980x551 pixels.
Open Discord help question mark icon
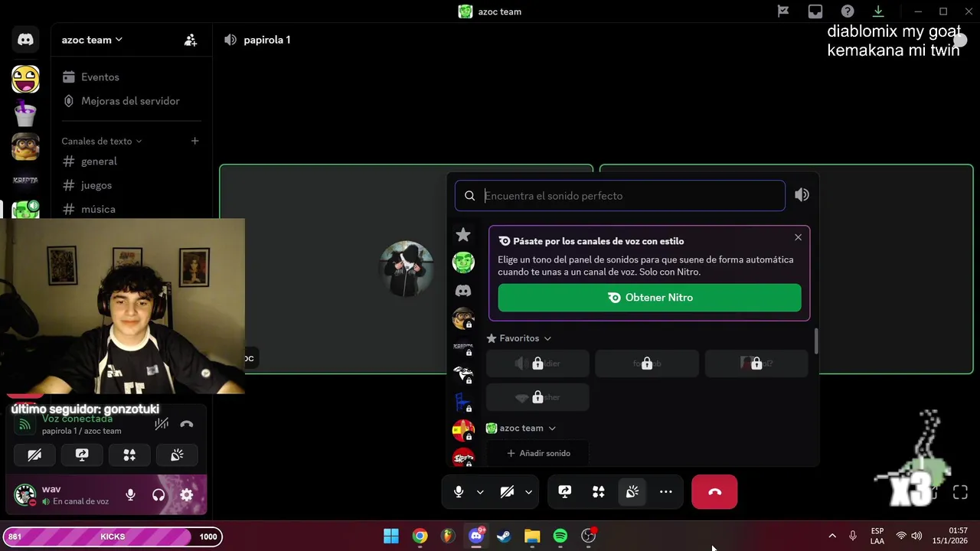click(848, 11)
